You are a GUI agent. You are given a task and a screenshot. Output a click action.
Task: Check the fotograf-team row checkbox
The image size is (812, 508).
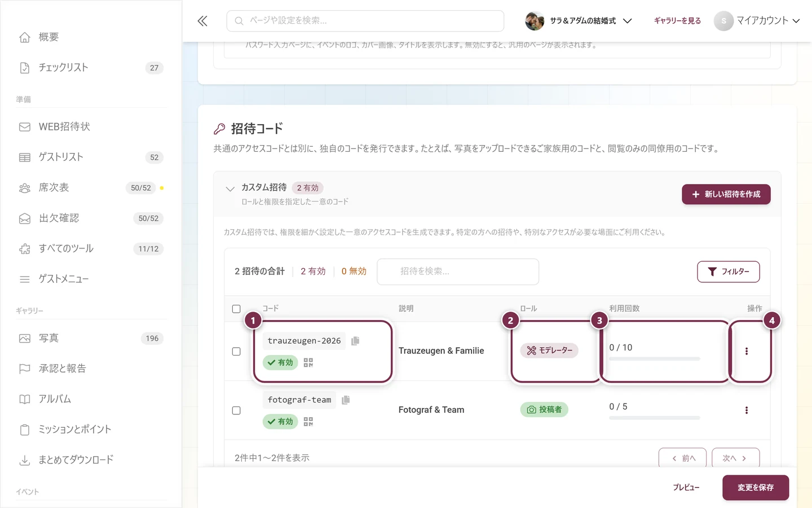236,410
